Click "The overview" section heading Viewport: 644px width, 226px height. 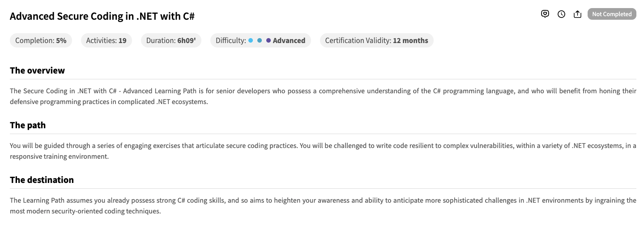point(37,70)
